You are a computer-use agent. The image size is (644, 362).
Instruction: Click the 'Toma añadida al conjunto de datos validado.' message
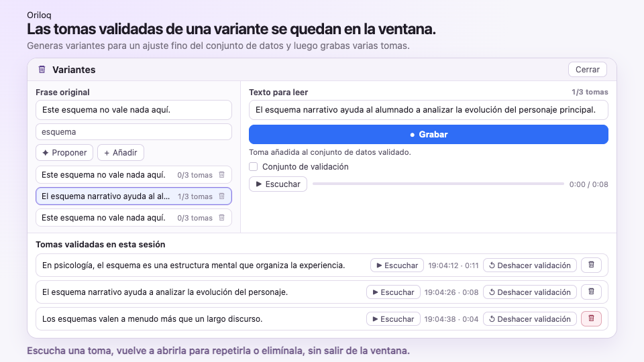pos(330,152)
